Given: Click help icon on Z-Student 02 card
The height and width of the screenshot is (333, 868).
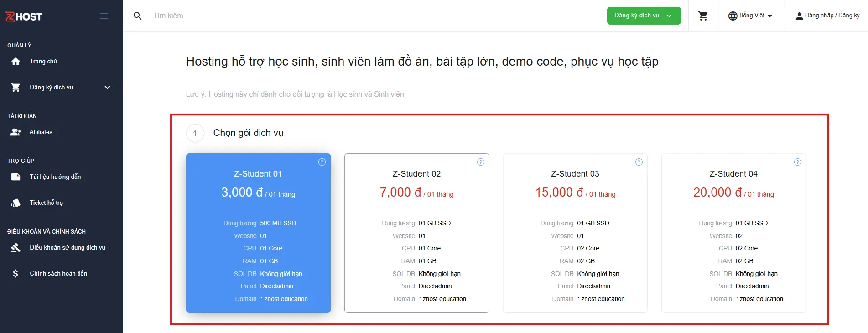Looking at the screenshot, I should (481, 162).
